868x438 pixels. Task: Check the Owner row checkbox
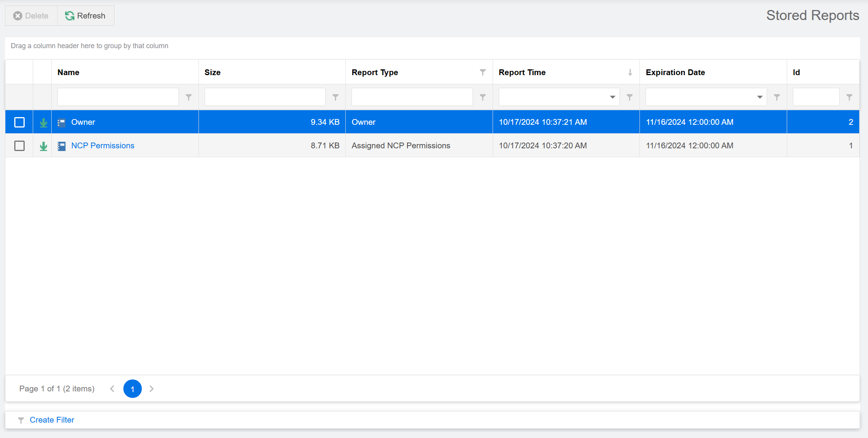(x=19, y=122)
